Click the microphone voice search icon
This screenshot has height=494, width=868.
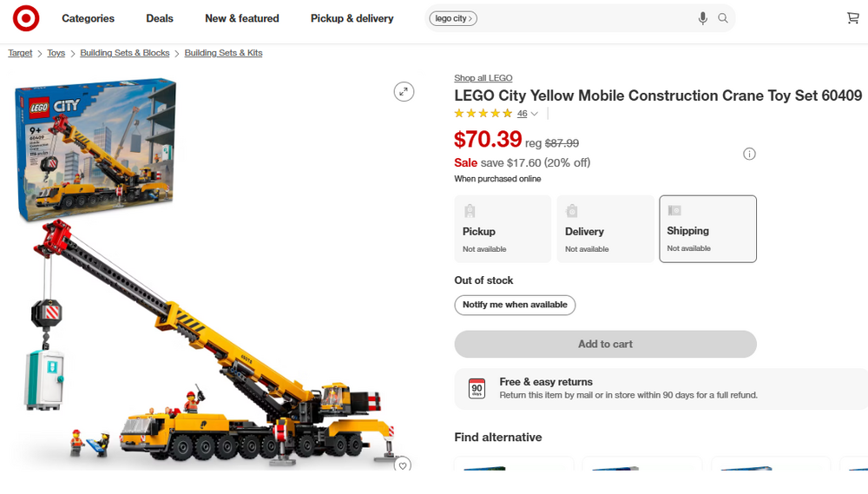[x=702, y=18]
